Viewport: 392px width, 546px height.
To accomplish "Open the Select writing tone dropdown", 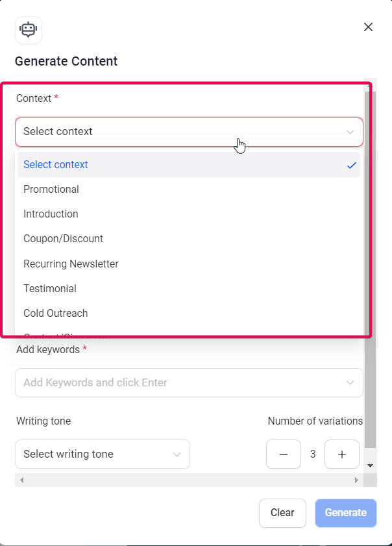I will click(x=103, y=454).
